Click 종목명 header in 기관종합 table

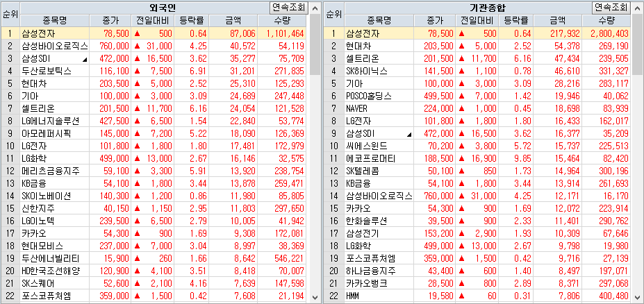[x=379, y=21]
